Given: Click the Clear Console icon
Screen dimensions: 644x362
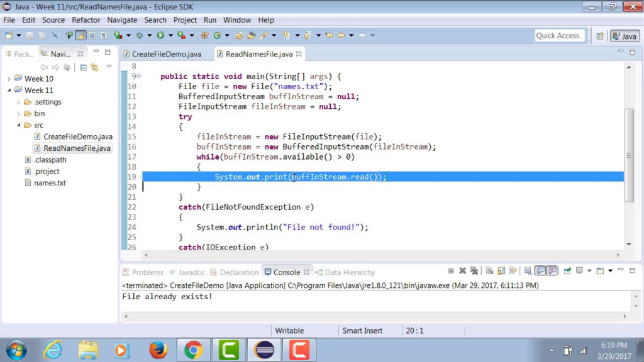Looking at the screenshot, I should [489, 271].
